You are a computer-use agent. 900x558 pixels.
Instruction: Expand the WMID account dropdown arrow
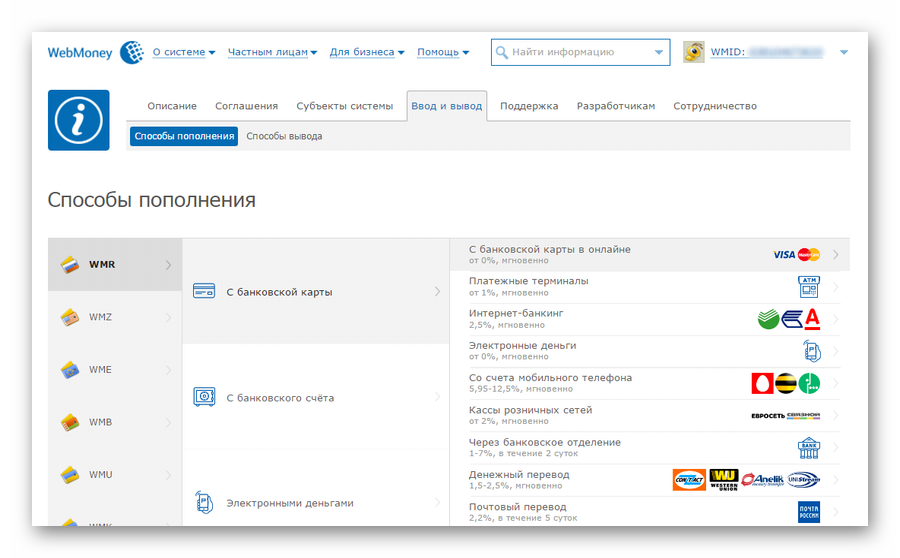(x=844, y=52)
